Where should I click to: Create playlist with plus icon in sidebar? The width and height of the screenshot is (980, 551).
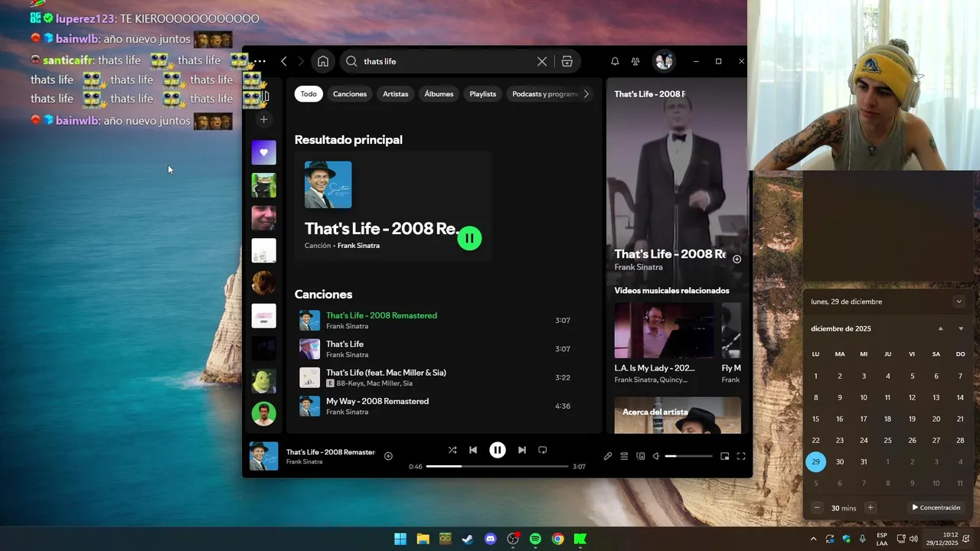coord(264,119)
